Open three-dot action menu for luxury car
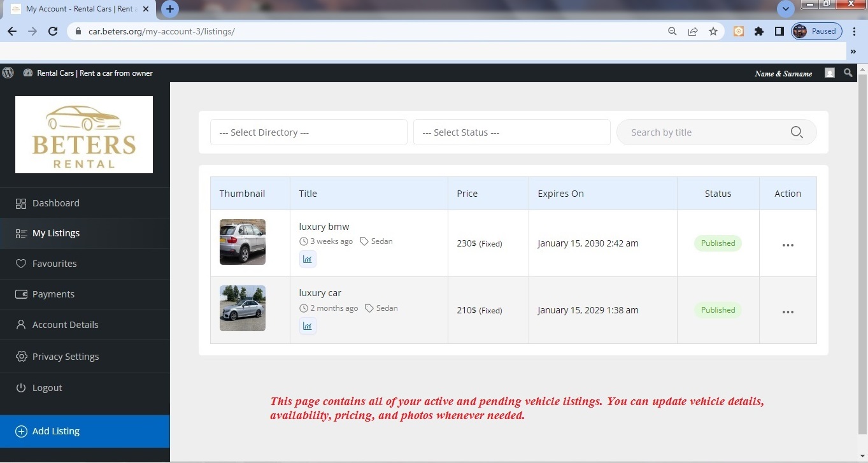Viewport: 868px width, 463px height. pyautogui.click(x=788, y=312)
